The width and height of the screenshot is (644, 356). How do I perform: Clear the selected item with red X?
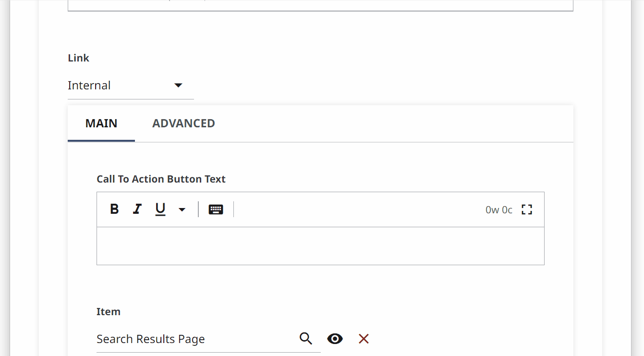[364, 339]
